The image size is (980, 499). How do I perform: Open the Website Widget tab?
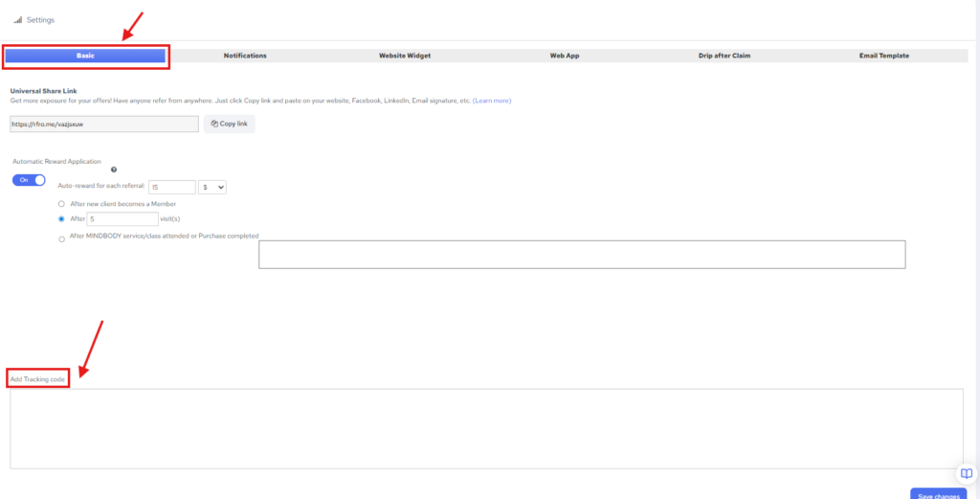405,56
